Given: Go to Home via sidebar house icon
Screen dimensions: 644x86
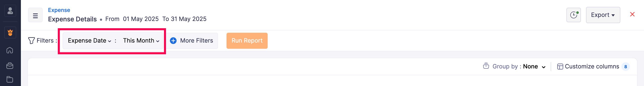Looking at the screenshot, I should tap(10, 50).
